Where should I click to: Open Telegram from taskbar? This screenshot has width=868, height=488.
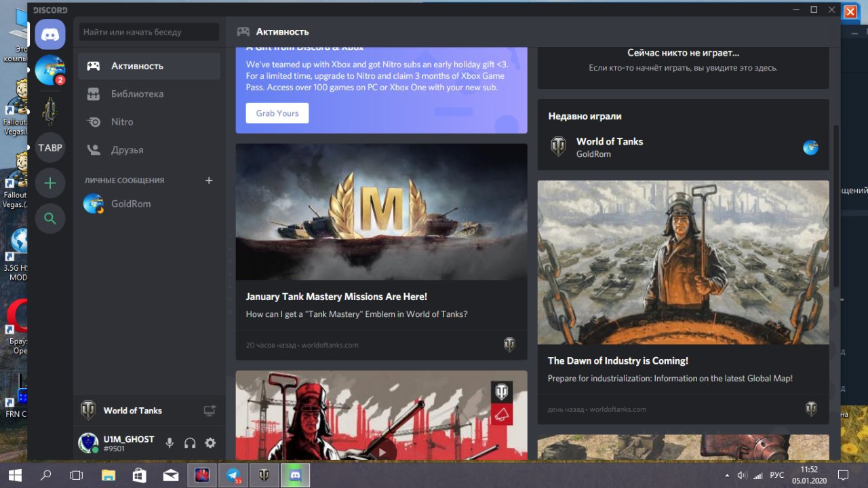point(233,475)
